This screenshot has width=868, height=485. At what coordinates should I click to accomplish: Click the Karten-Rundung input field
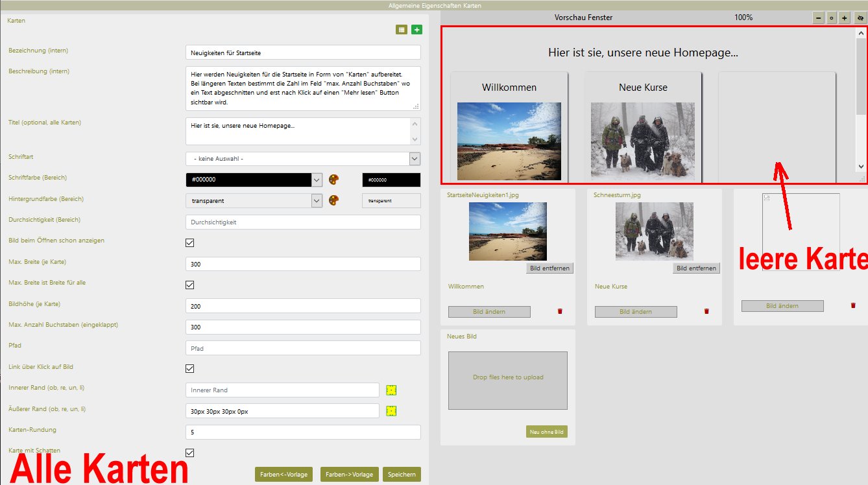point(303,432)
